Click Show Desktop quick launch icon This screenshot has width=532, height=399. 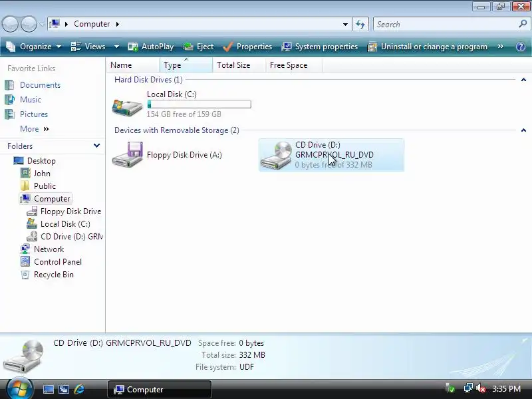click(x=48, y=389)
